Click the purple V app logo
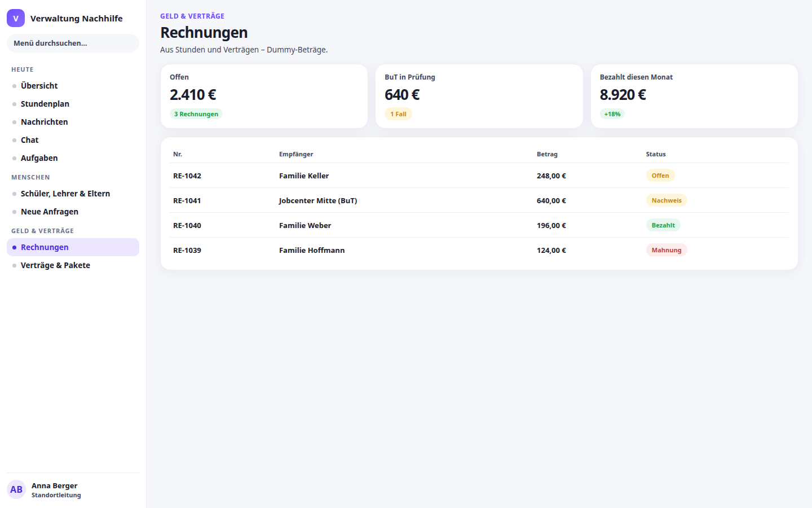The height and width of the screenshot is (508, 812). [x=16, y=18]
